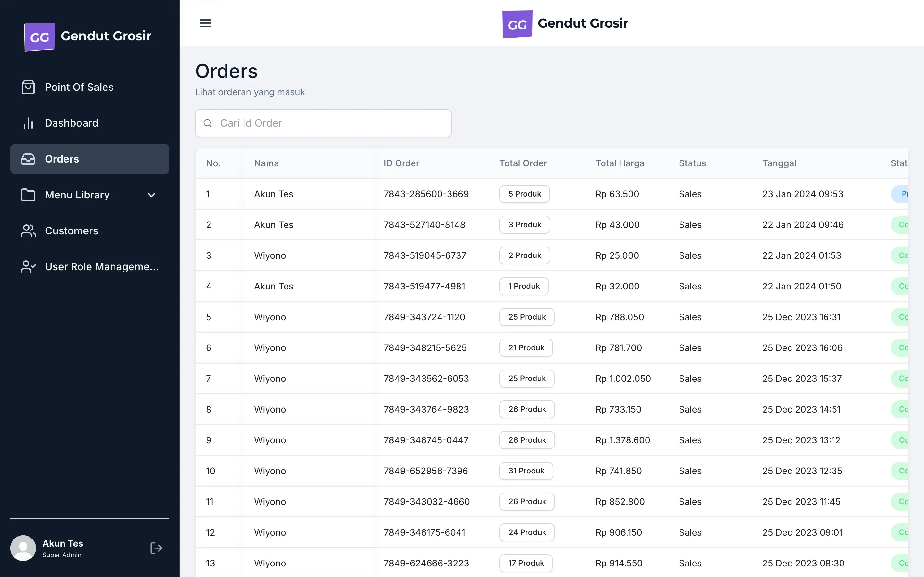Click the Point Of Sales bag icon
The image size is (924, 577).
28,87
